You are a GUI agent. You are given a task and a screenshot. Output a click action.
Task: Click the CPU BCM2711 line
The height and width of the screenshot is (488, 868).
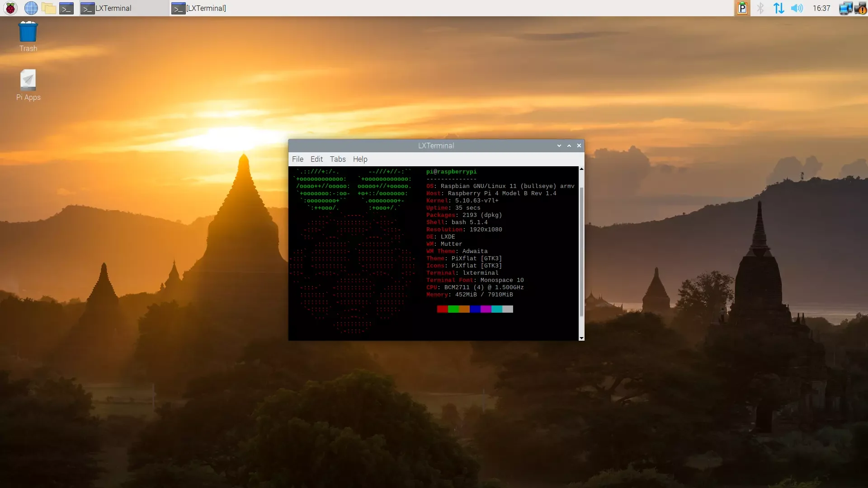pos(475,287)
